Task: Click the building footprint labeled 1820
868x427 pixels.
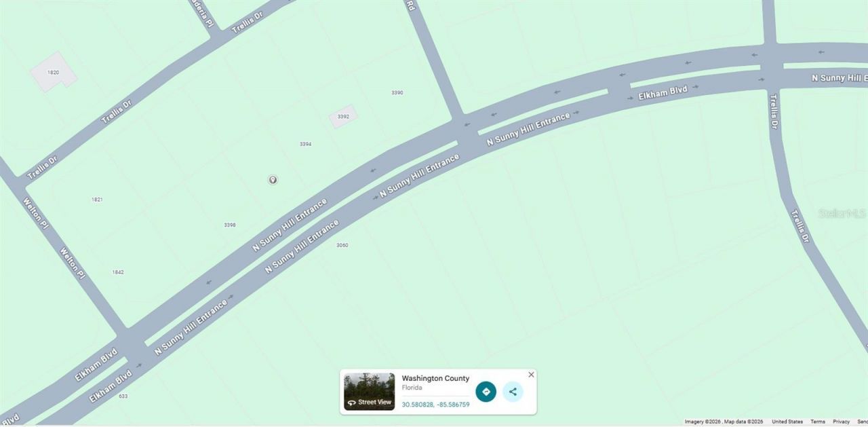Action: tap(53, 72)
